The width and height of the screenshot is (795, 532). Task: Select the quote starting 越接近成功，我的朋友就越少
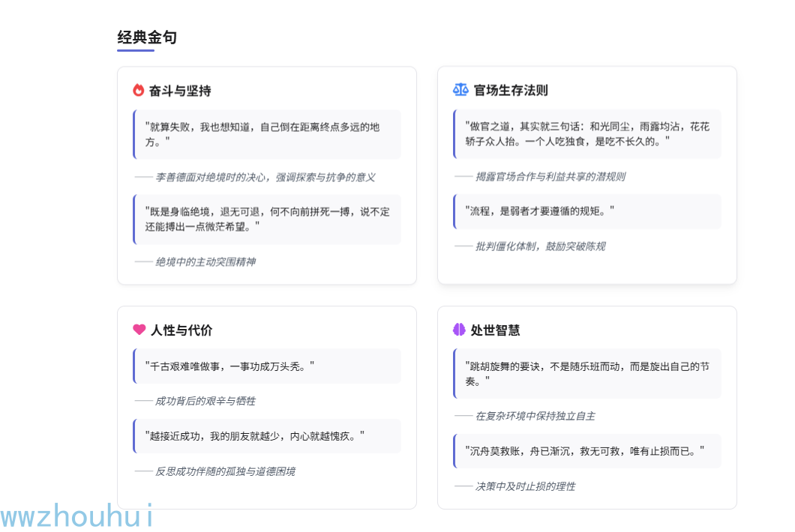[x=267, y=436]
